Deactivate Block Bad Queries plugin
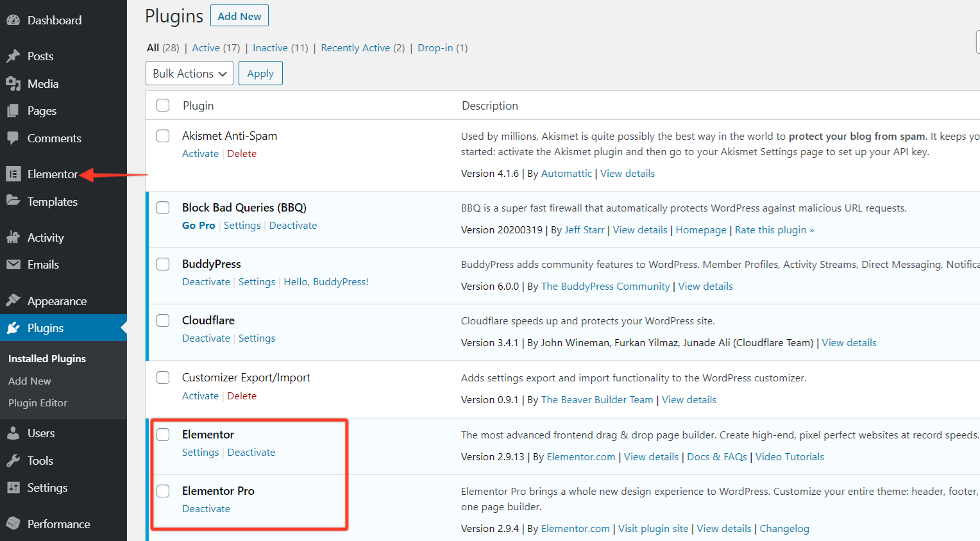 (x=293, y=225)
